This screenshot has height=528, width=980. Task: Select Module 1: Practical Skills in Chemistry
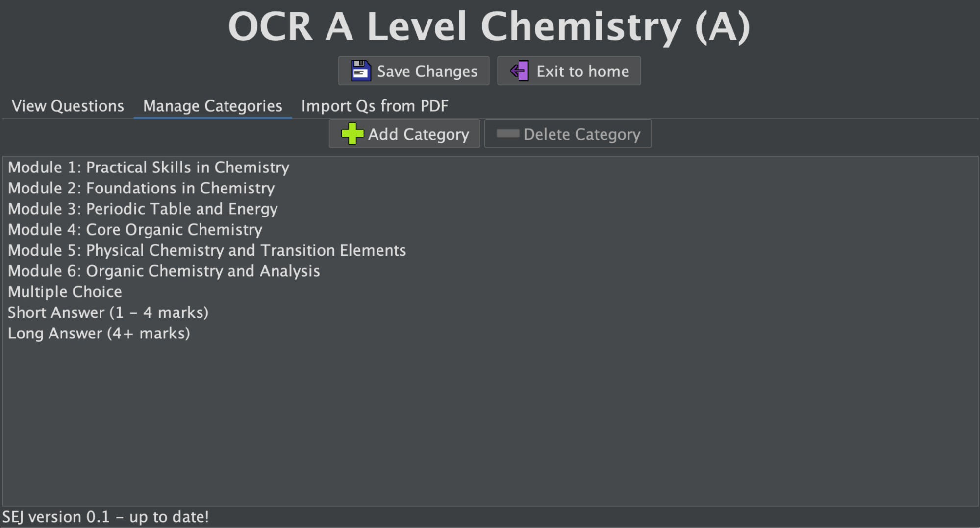click(149, 168)
